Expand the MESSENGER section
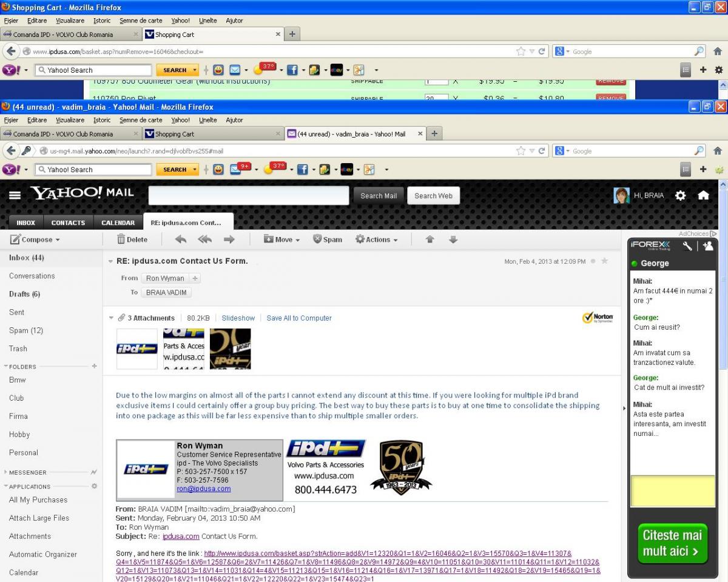This screenshot has height=582, width=728. coord(6,472)
